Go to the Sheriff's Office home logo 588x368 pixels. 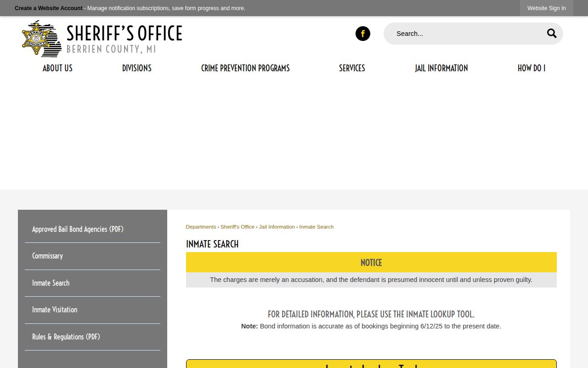[x=102, y=39]
